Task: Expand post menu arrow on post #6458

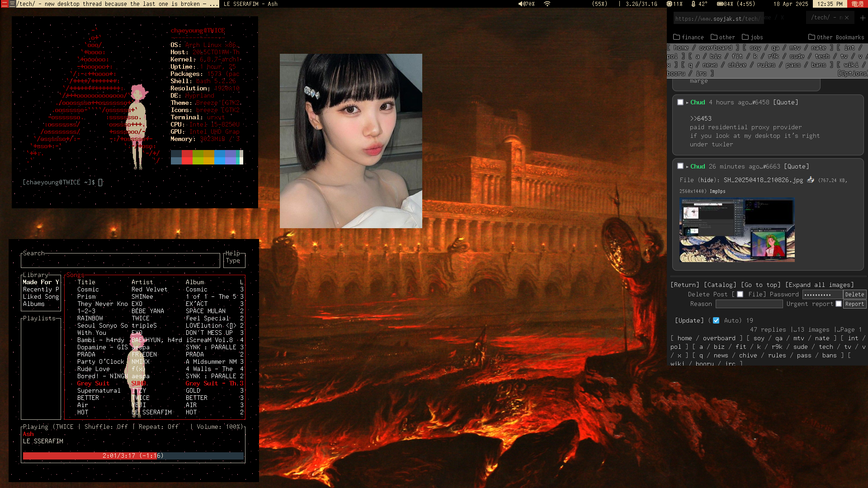Action: [687, 103]
